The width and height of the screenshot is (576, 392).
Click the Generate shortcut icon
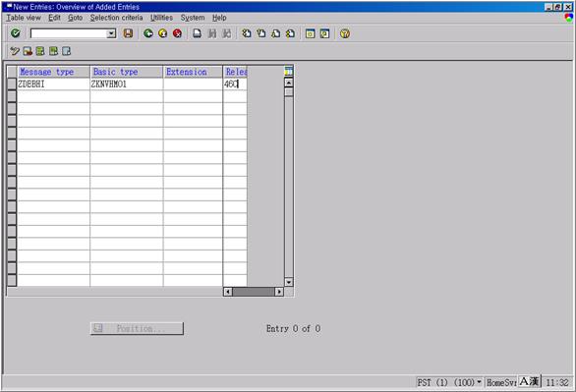click(x=324, y=33)
